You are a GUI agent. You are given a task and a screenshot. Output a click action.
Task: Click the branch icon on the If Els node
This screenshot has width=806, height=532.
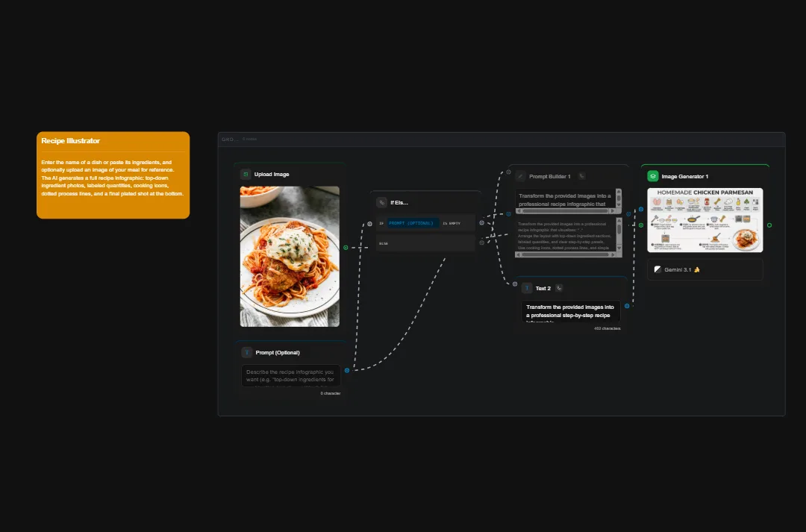(381, 202)
